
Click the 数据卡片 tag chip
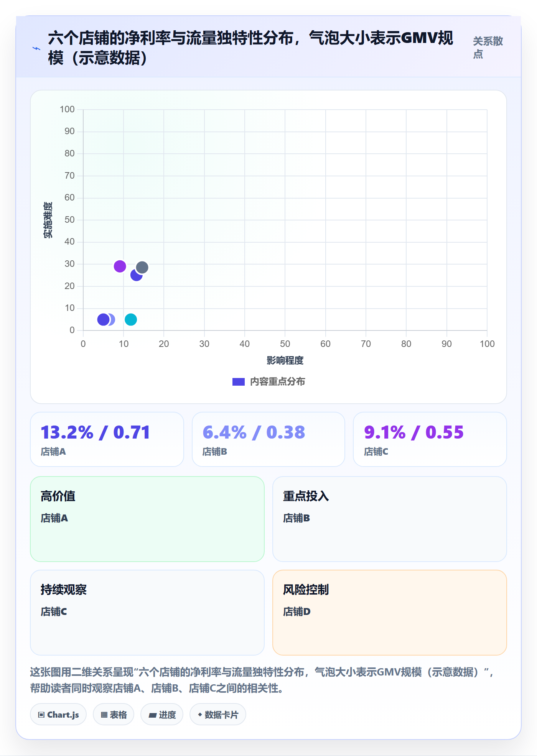[218, 715]
